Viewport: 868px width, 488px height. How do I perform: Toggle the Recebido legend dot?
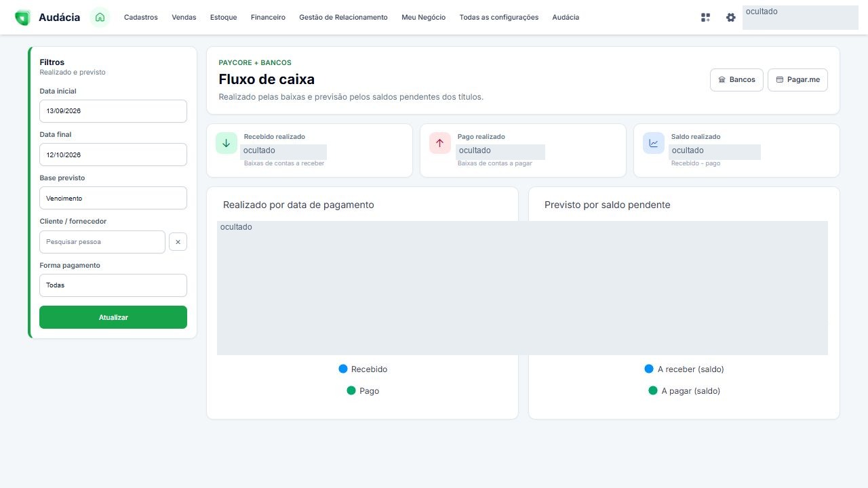(343, 369)
